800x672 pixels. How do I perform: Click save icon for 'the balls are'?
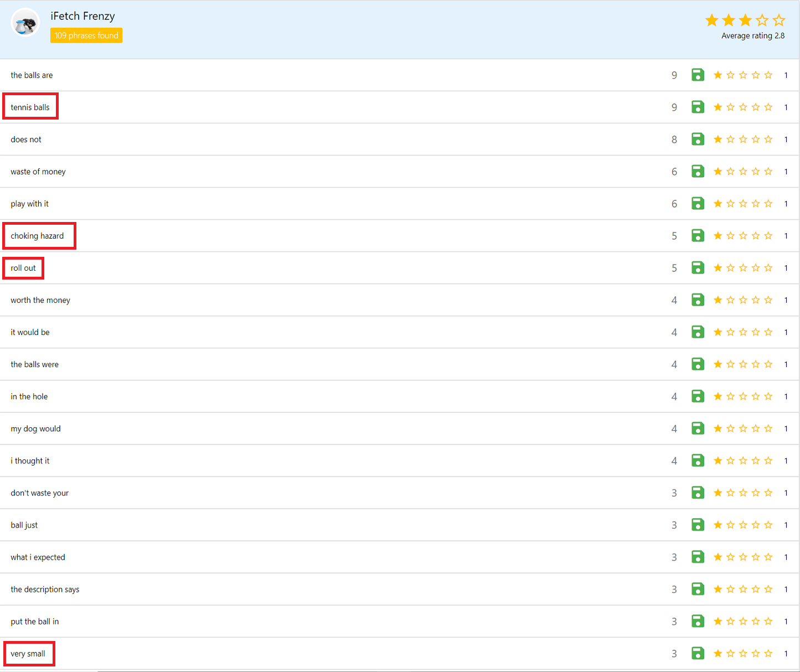point(698,75)
